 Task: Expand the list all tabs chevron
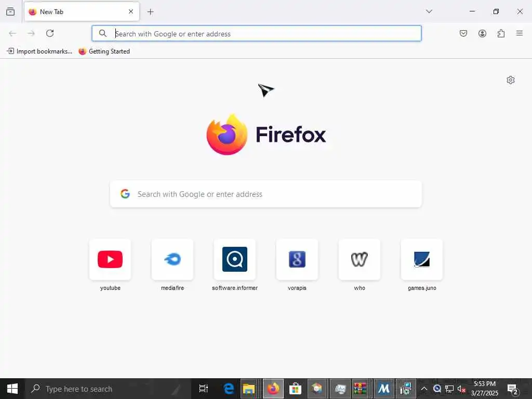(x=429, y=11)
